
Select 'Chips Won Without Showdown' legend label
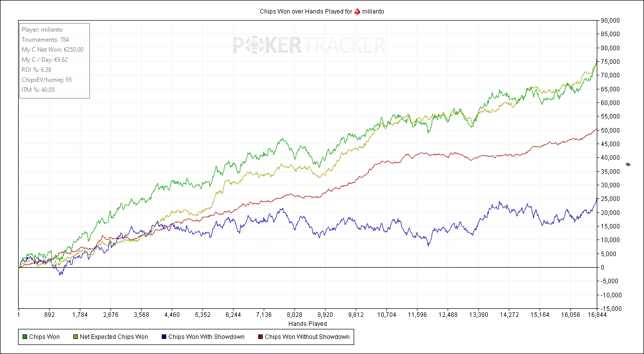tap(307, 337)
